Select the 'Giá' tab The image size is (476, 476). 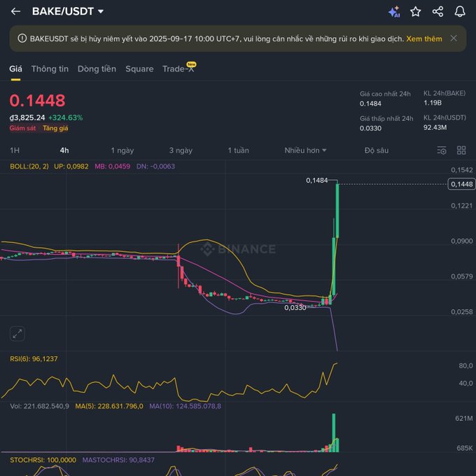click(15, 69)
